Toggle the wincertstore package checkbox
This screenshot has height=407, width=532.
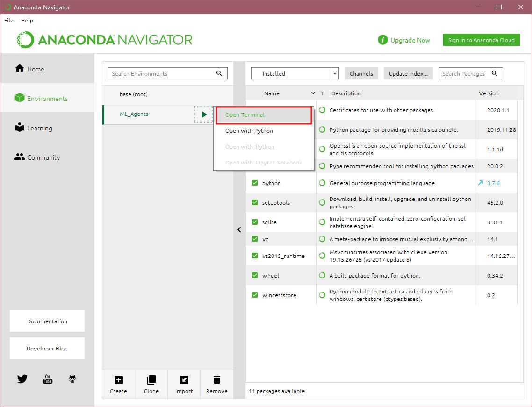255,295
